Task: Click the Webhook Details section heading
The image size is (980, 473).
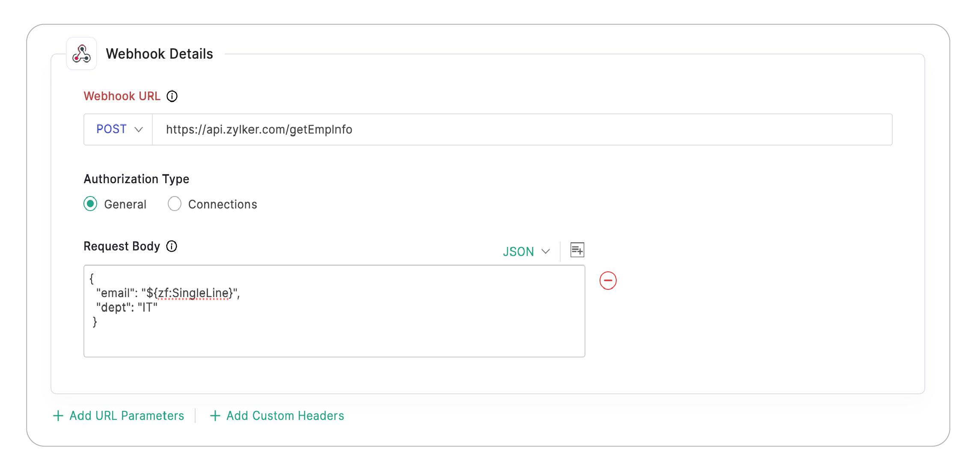Action: tap(159, 54)
